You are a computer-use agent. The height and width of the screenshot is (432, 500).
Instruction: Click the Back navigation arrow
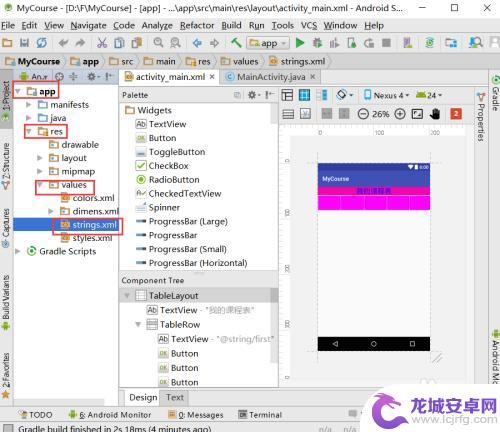pos(197,43)
